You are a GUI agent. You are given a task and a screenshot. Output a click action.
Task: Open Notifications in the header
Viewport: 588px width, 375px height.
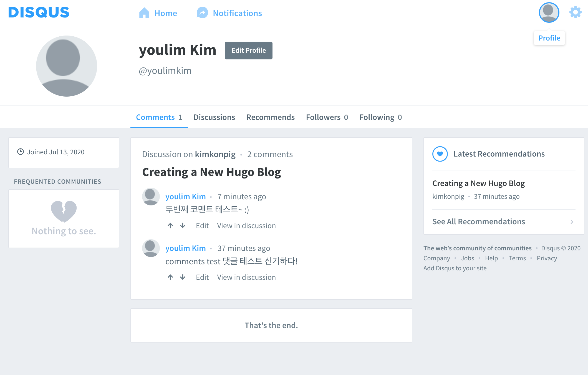[x=238, y=13]
